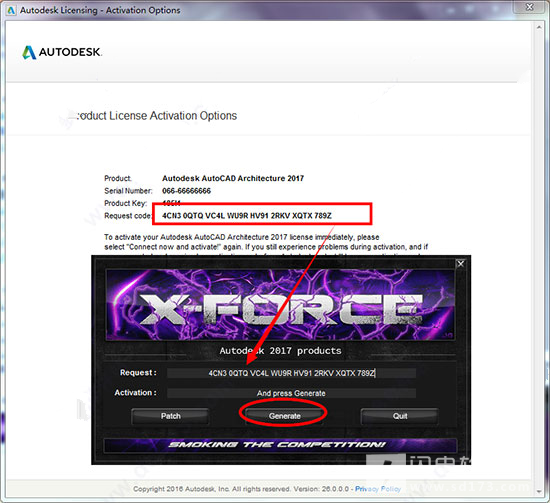Image resolution: width=550 pixels, height=503 pixels.
Task: Click the vertical scrollbar track
Action: click(x=539, y=260)
